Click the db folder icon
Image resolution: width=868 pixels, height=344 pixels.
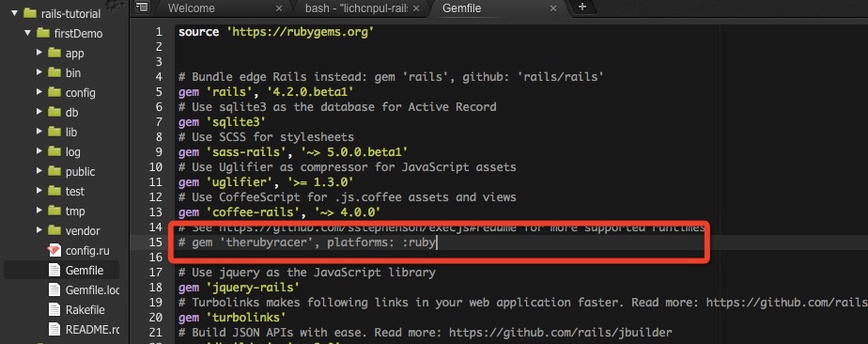point(54,112)
